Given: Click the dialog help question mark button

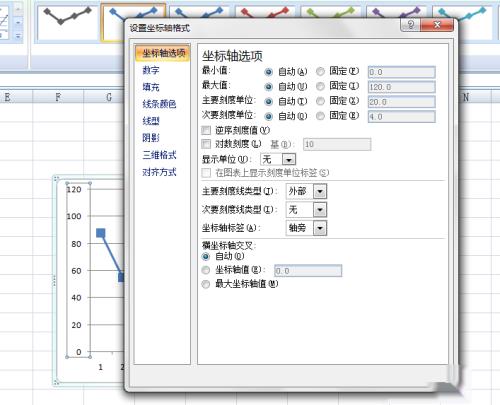Looking at the screenshot, I should pos(411,25).
